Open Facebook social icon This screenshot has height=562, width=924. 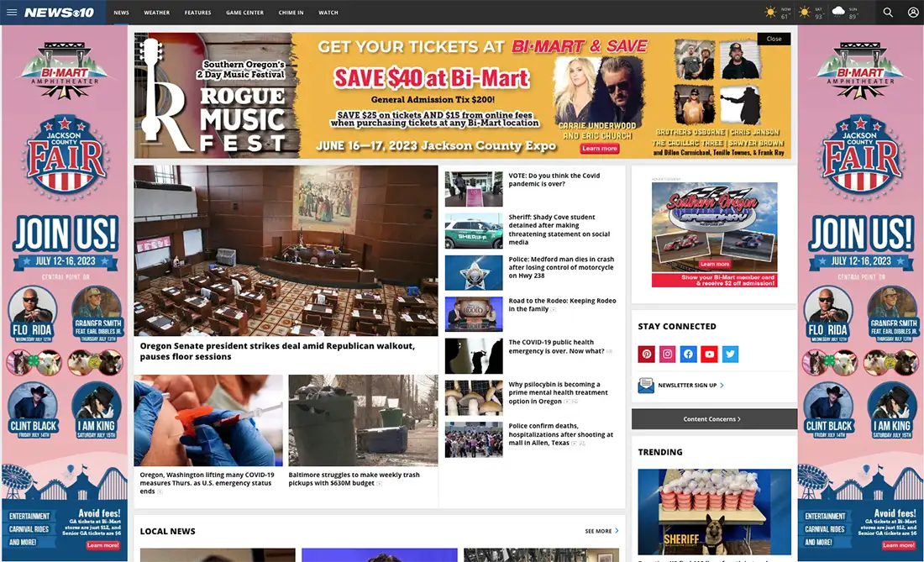tap(688, 354)
